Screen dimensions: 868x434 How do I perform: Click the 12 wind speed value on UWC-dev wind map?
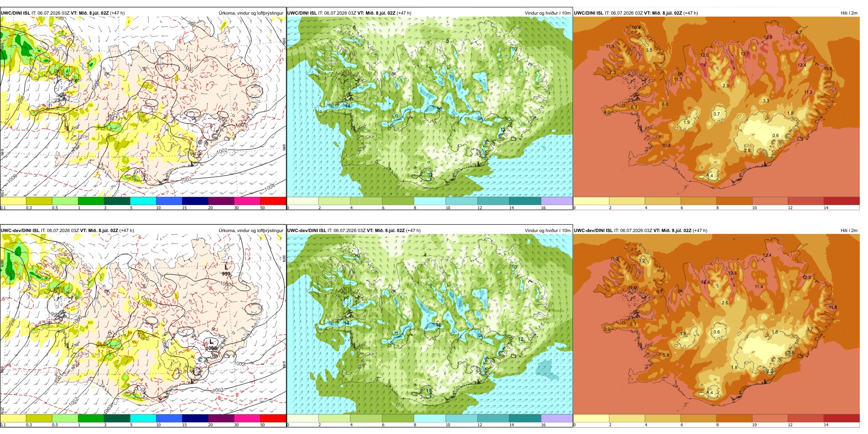pos(521,339)
